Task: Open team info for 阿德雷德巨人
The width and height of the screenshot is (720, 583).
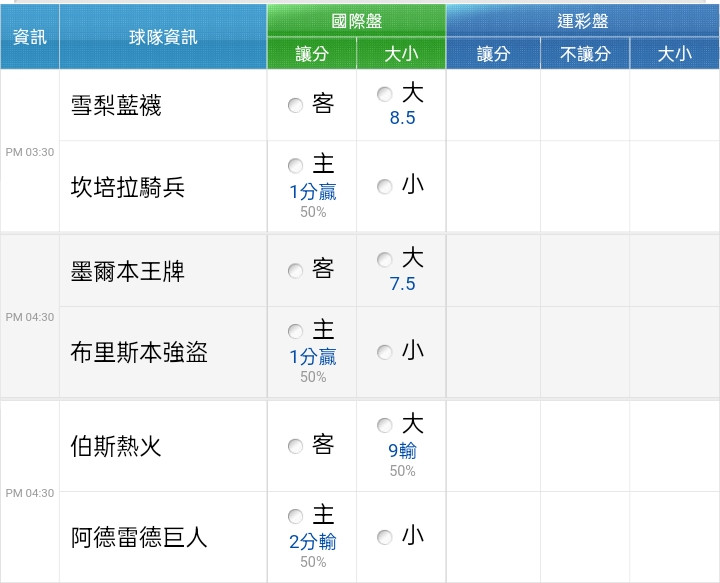Action: pyautogui.click(x=139, y=537)
